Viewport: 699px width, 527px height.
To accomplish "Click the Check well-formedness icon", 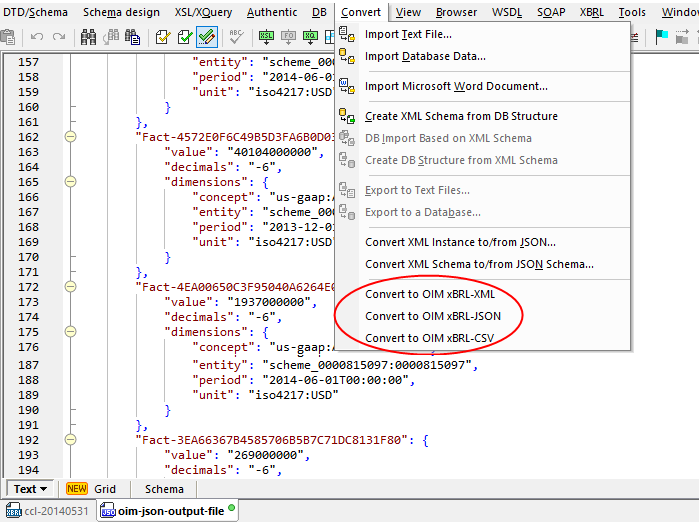I will [163, 37].
